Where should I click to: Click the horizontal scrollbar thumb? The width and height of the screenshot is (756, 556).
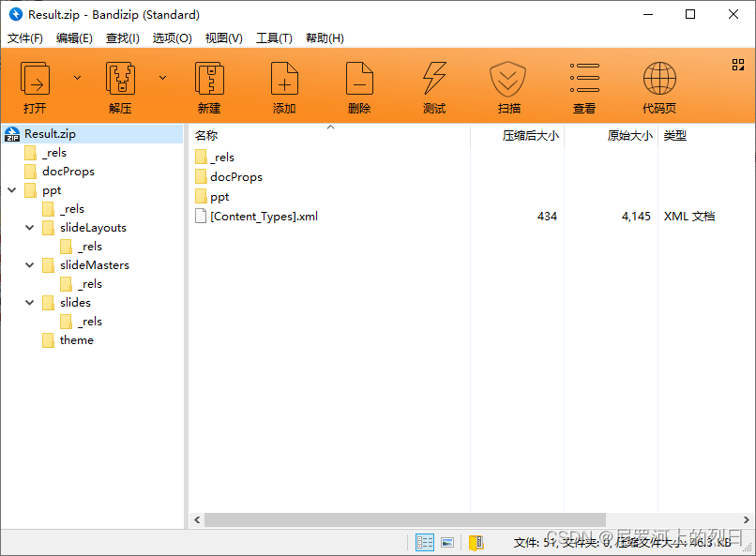click(x=405, y=519)
